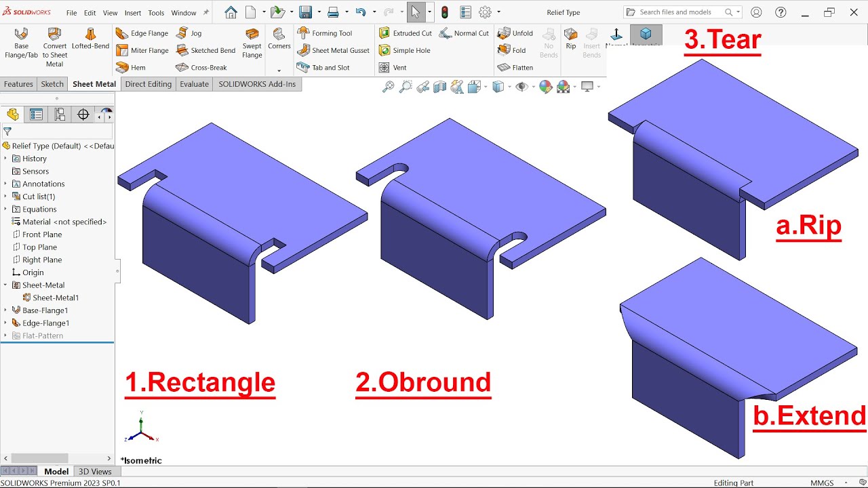Choose the Lofted-Bend tool
This screenshot has height=488, width=868.
click(90, 39)
